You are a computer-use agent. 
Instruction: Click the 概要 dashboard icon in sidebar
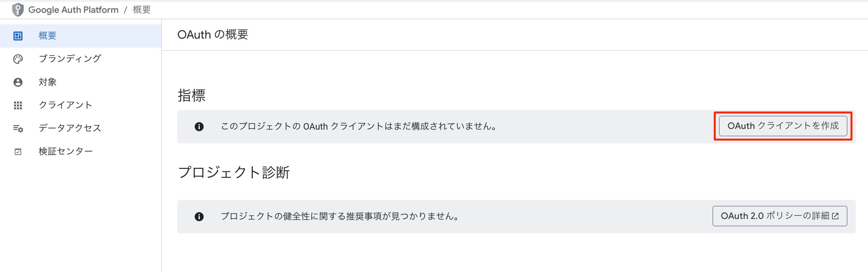coord(18,36)
